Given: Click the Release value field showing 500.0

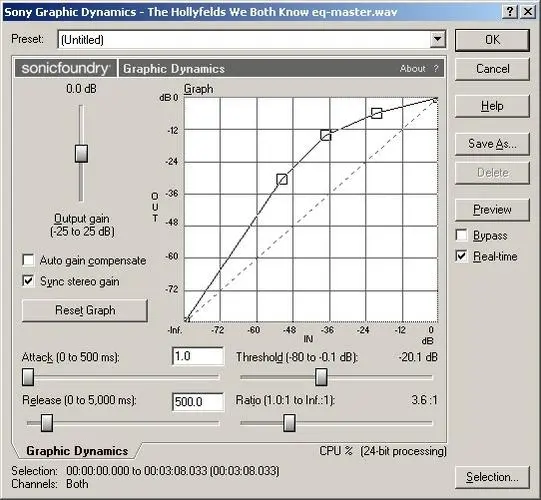Looking at the screenshot, I should point(198,402).
